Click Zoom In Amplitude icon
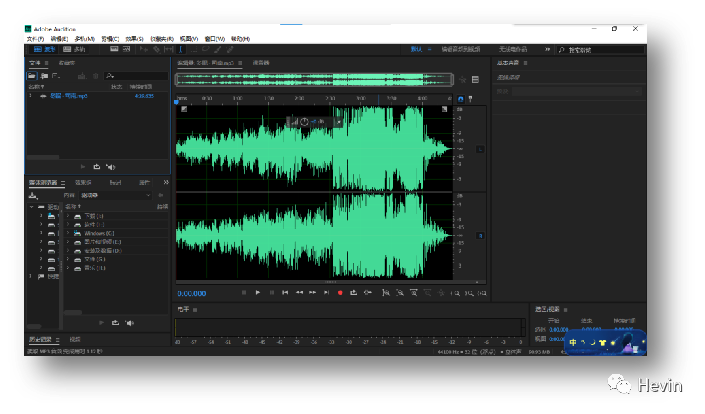Image resolution: width=705 pixels, height=414 pixels. pyautogui.click(x=386, y=293)
